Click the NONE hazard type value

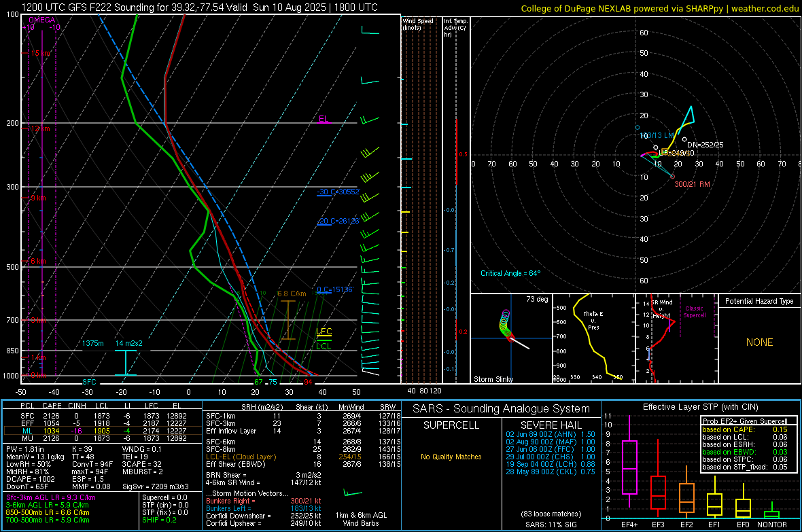760,342
